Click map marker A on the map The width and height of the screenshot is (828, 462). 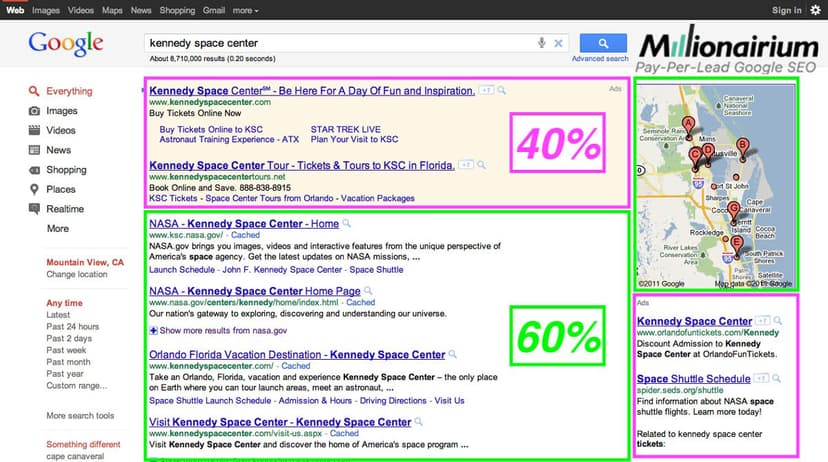click(687, 125)
